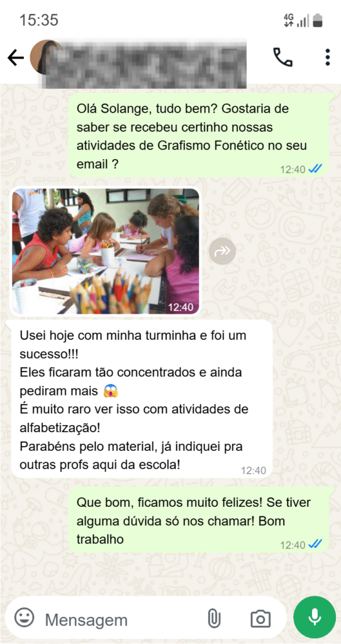341x644 pixels.
Task: Tap the green microphone voice message button
Action: [x=315, y=618]
